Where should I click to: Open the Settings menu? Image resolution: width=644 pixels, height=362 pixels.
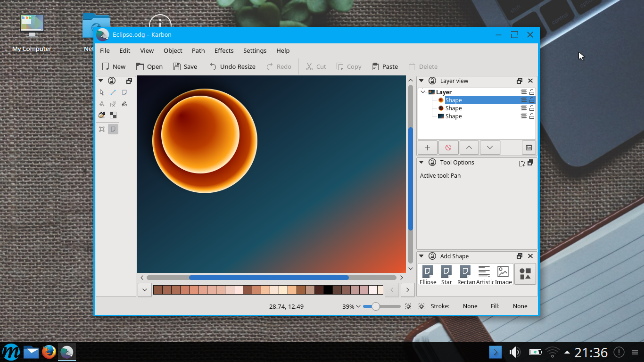point(255,50)
